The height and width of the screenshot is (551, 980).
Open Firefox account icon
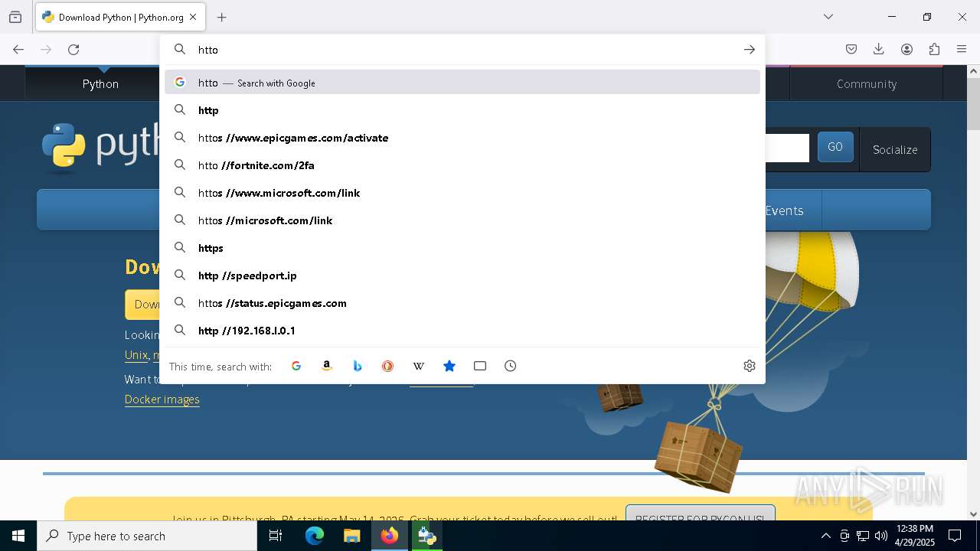(x=906, y=50)
